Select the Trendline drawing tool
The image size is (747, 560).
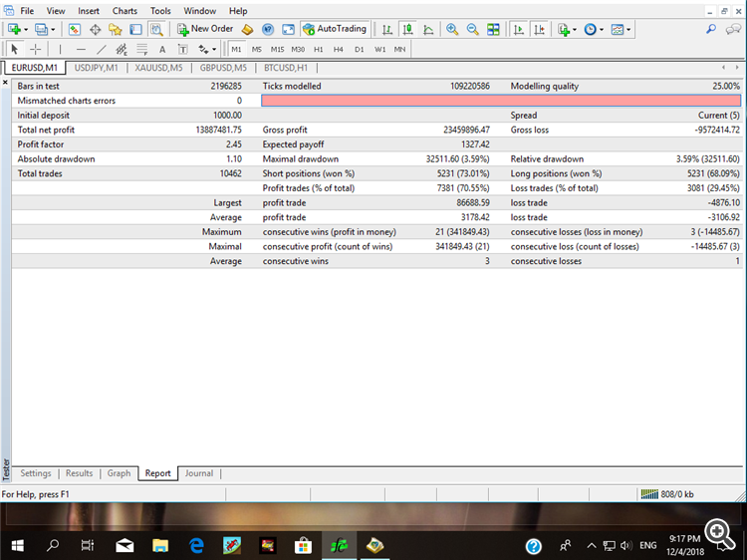(102, 49)
